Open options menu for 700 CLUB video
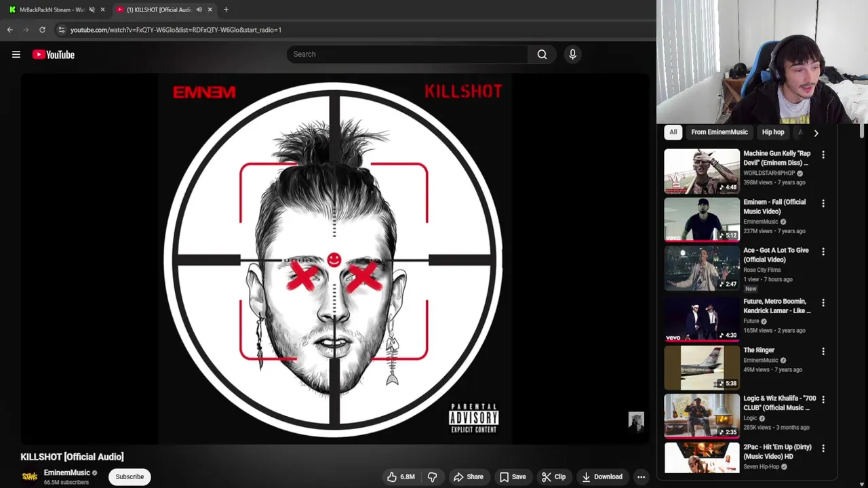 point(823,399)
